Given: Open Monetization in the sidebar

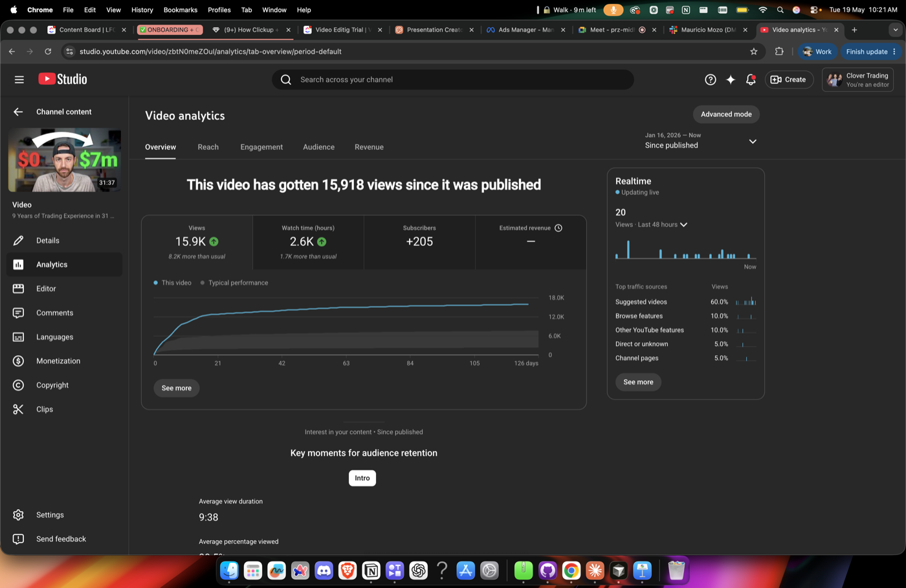Looking at the screenshot, I should (64, 361).
